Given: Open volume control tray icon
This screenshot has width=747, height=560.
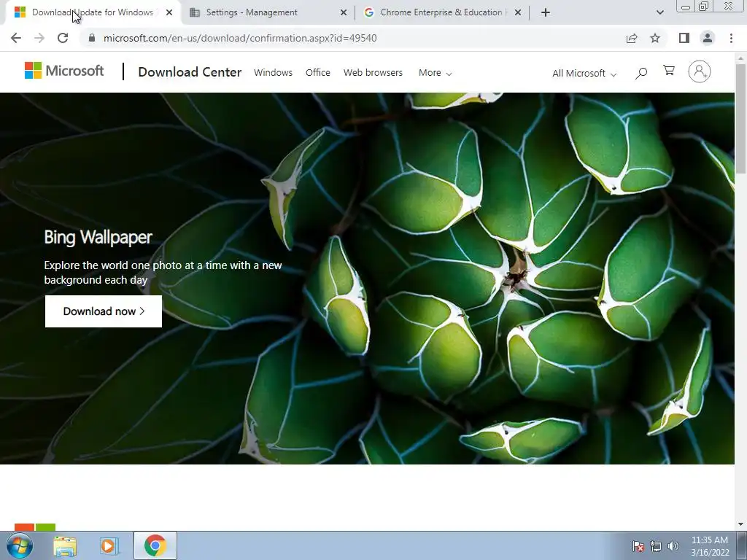Looking at the screenshot, I should pyautogui.click(x=673, y=546).
